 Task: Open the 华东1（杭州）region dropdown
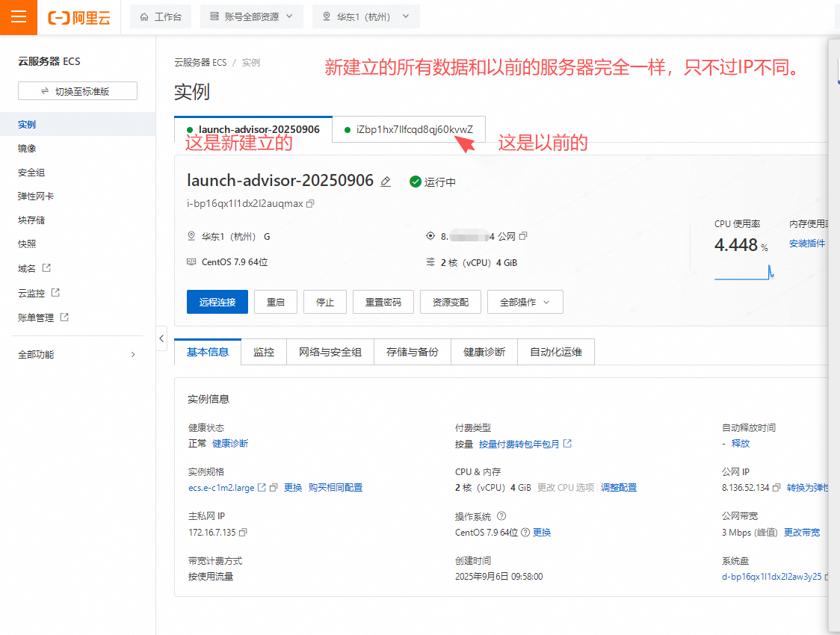point(365,16)
